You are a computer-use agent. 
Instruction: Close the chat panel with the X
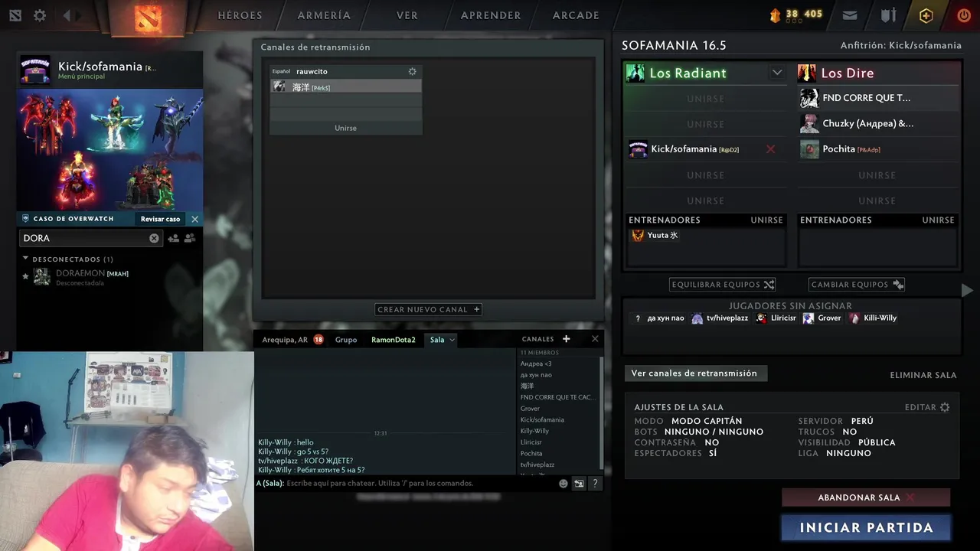click(x=595, y=339)
